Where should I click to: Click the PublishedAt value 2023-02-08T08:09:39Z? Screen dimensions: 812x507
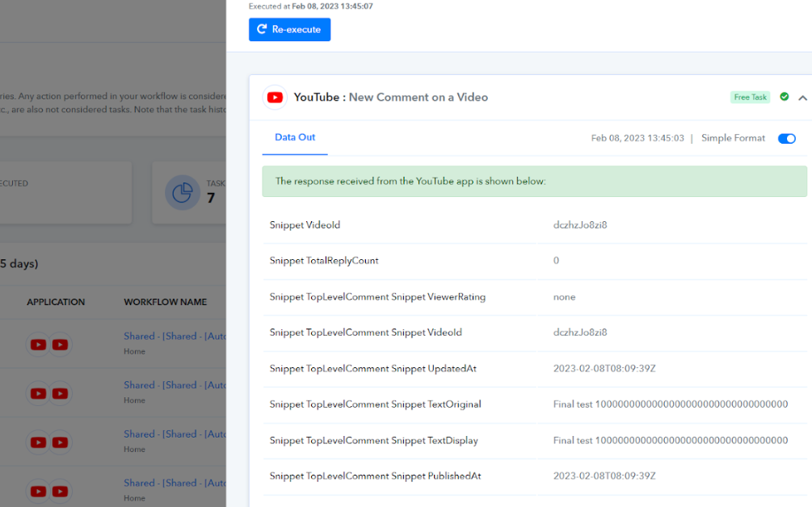pos(604,476)
